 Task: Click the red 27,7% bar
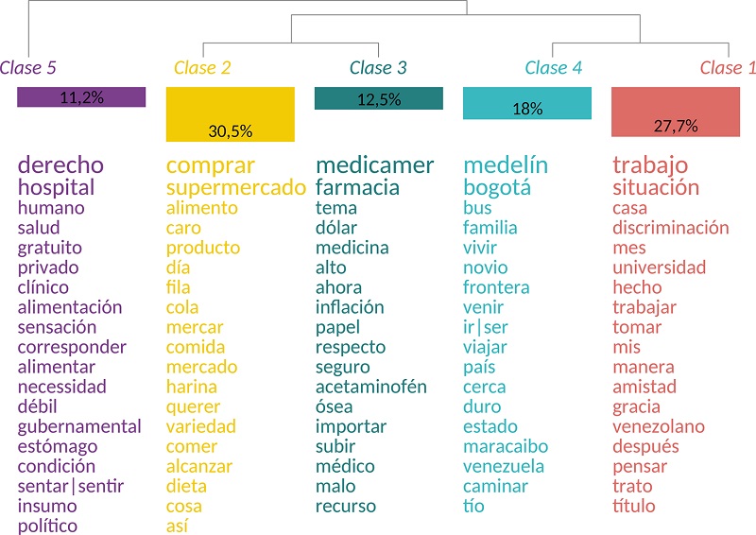(x=676, y=112)
